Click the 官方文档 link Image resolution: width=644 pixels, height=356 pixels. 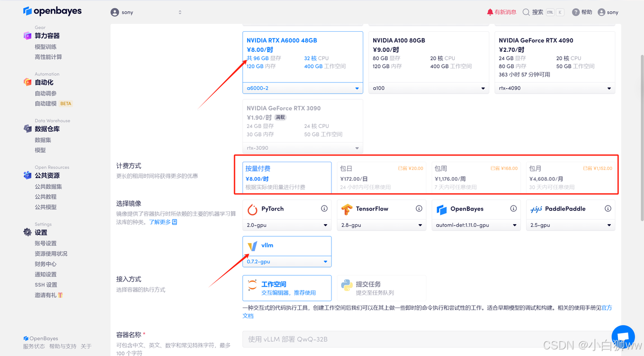607,308
